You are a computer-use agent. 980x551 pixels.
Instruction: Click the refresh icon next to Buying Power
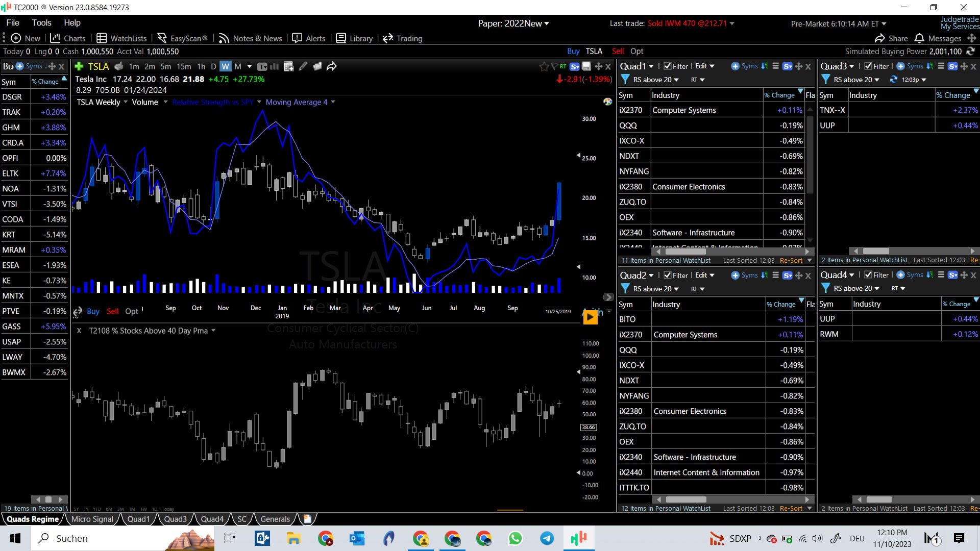pyautogui.click(x=971, y=51)
